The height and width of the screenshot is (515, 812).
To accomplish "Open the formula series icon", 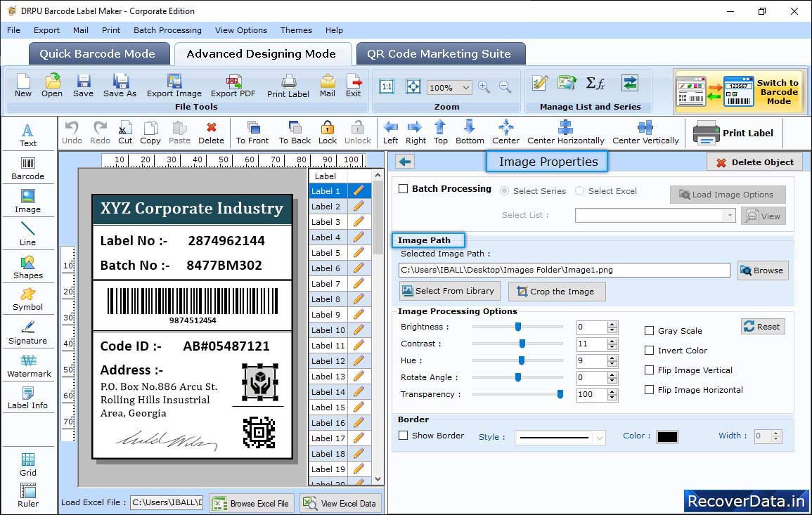I will (x=595, y=83).
